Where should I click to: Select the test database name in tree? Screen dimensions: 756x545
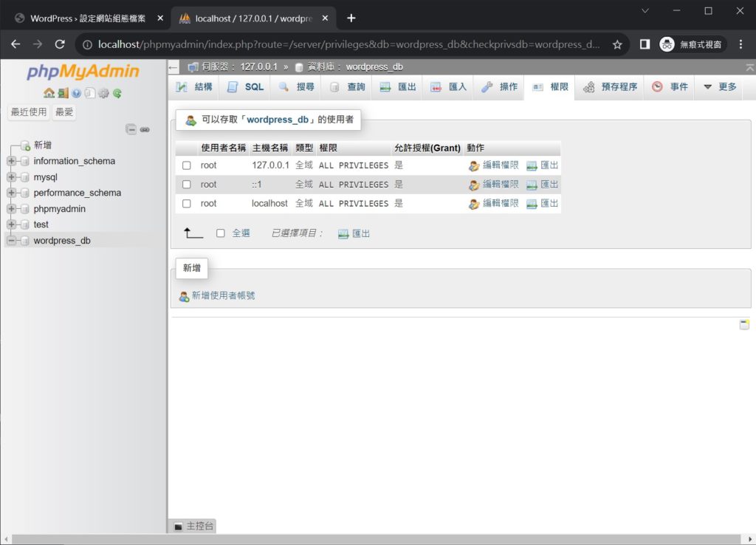[x=41, y=224]
